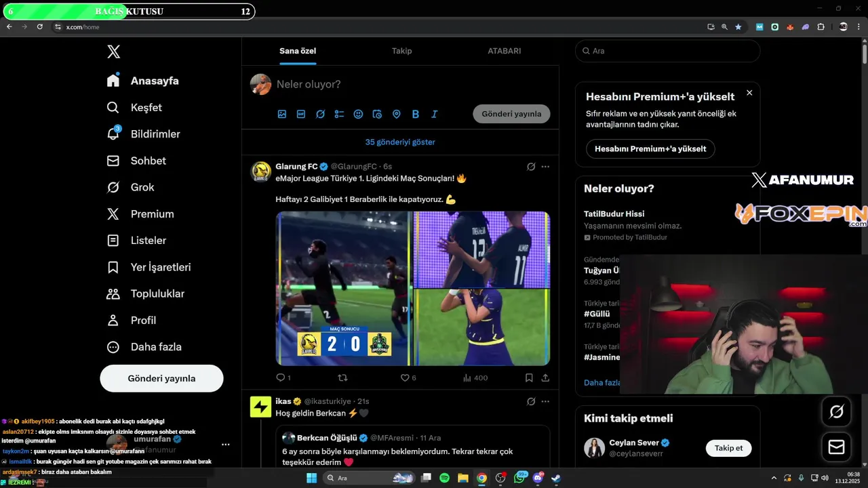Add a GIF to post
The width and height of the screenshot is (868, 488).
click(301, 114)
